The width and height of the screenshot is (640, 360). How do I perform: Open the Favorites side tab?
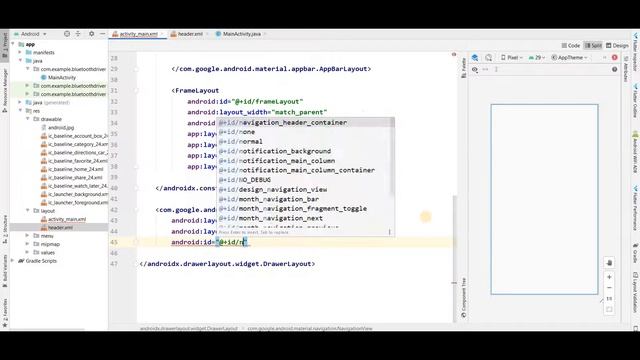click(x=5, y=313)
